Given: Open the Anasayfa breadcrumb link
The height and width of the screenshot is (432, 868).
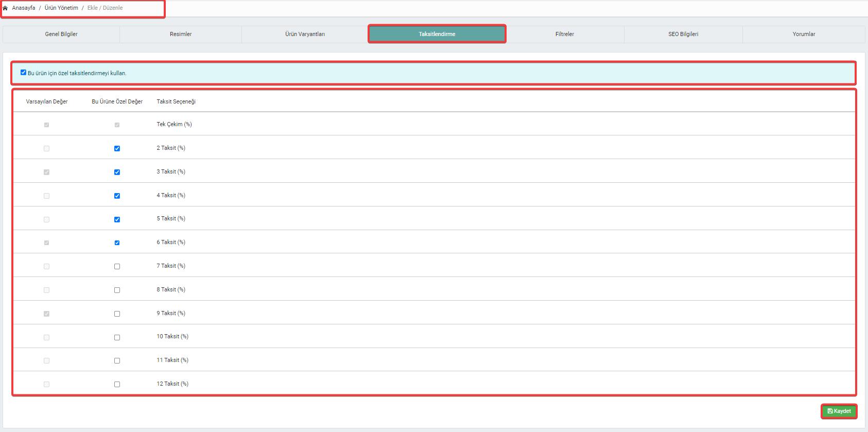Looking at the screenshot, I should point(24,8).
